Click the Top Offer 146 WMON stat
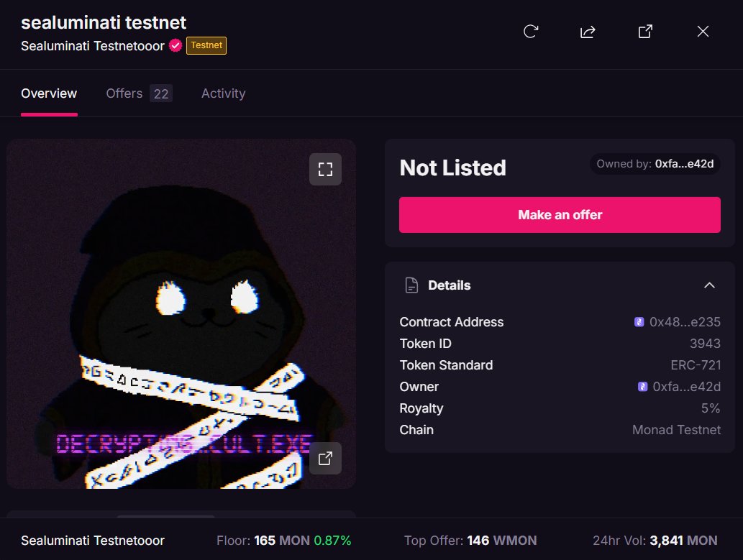743x560 pixels. pyautogui.click(x=470, y=541)
